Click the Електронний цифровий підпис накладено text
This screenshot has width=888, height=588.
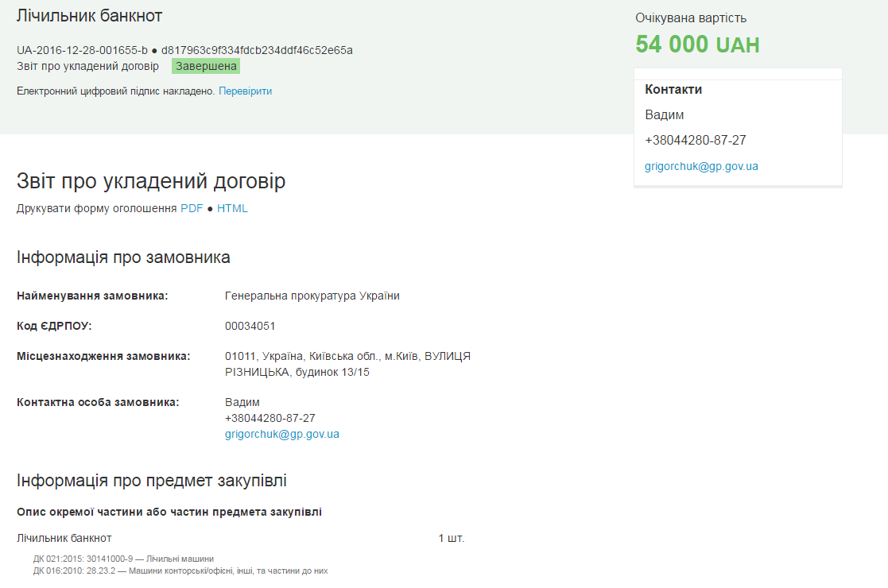coord(115,91)
